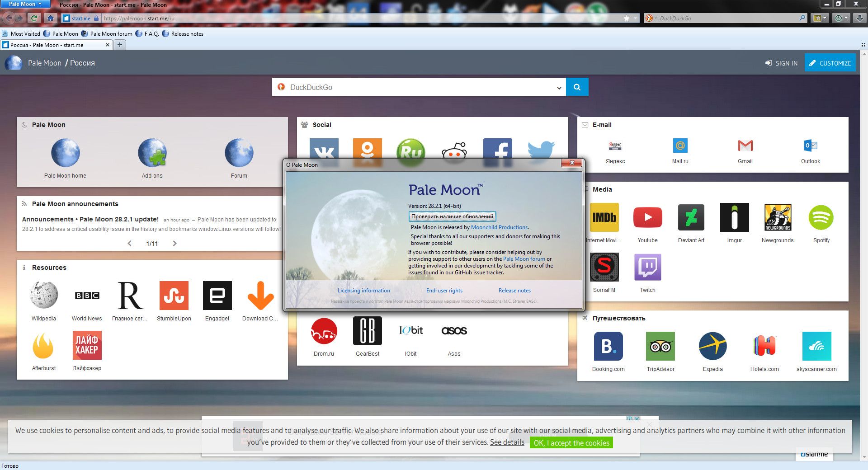The width and height of the screenshot is (868, 470).
Task: Open the Лайфхакер icon
Action: tap(87, 345)
